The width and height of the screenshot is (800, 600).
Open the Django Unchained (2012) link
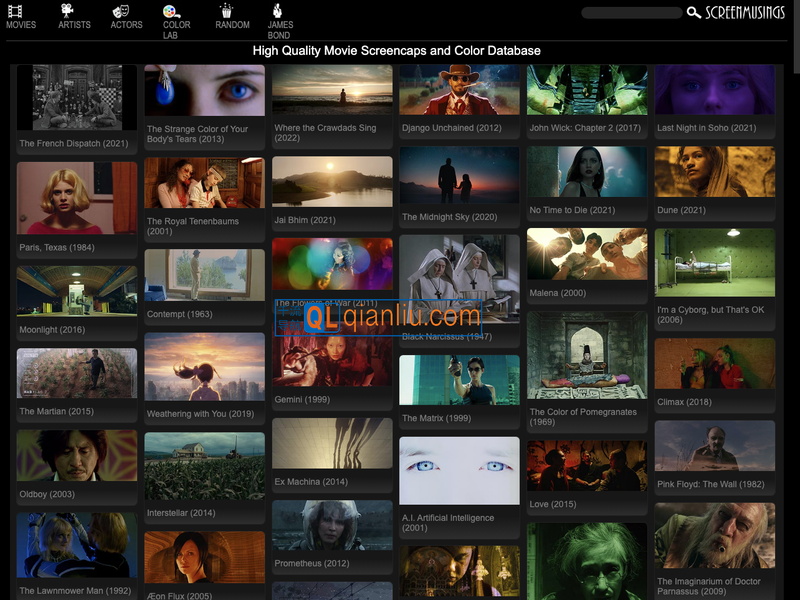(x=452, y=128)
